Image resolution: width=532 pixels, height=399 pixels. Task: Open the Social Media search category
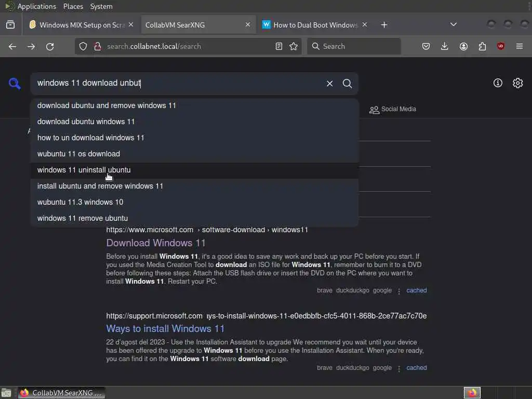coord(393,109)
